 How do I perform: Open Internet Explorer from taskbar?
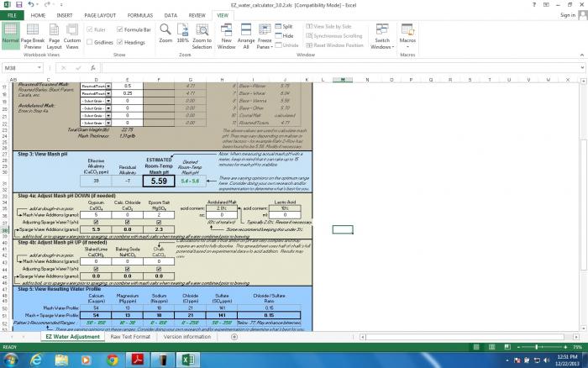click(x=36, y=360)
